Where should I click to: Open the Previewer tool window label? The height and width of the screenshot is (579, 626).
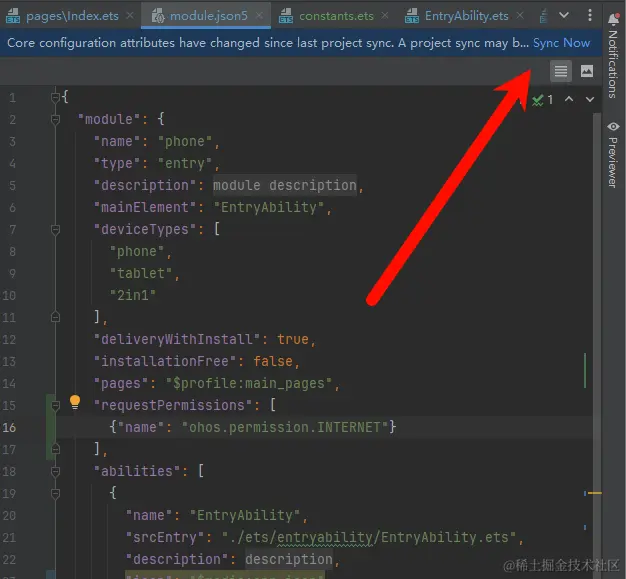pos(613,162)
